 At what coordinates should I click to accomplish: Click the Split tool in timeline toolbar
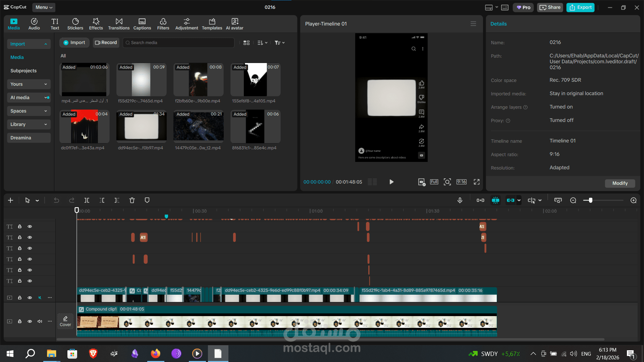click(87, 200)
